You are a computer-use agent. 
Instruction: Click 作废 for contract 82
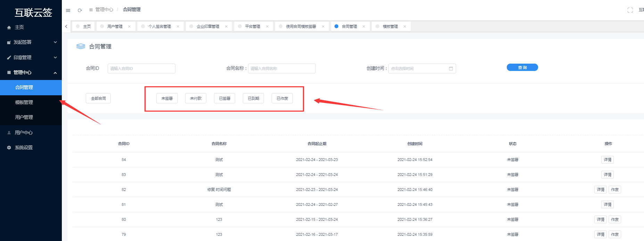click(x=615, y=190)
